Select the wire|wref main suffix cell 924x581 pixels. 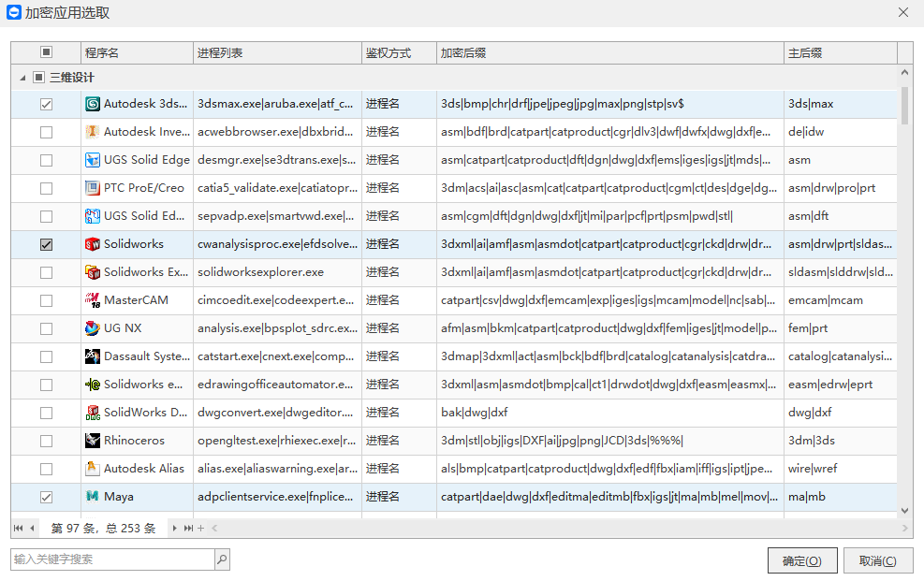(841, 469)
